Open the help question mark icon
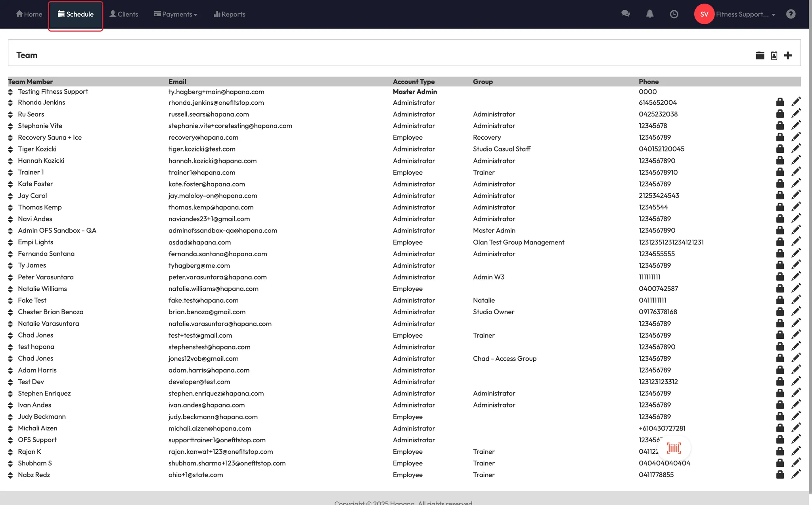812x505 pixels. pyautogui.click(x=791, y=14)
